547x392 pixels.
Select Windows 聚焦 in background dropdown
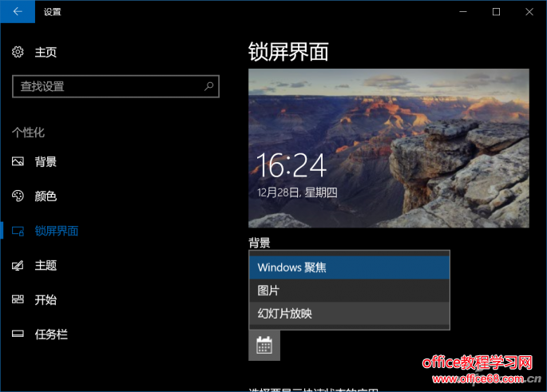pos(350,267)
